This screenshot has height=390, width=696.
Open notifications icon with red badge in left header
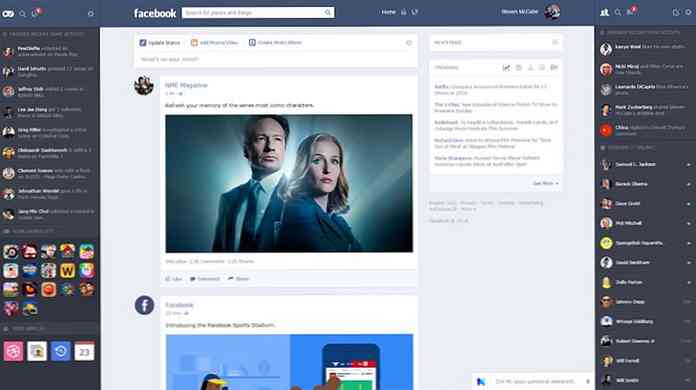[36, 12]
